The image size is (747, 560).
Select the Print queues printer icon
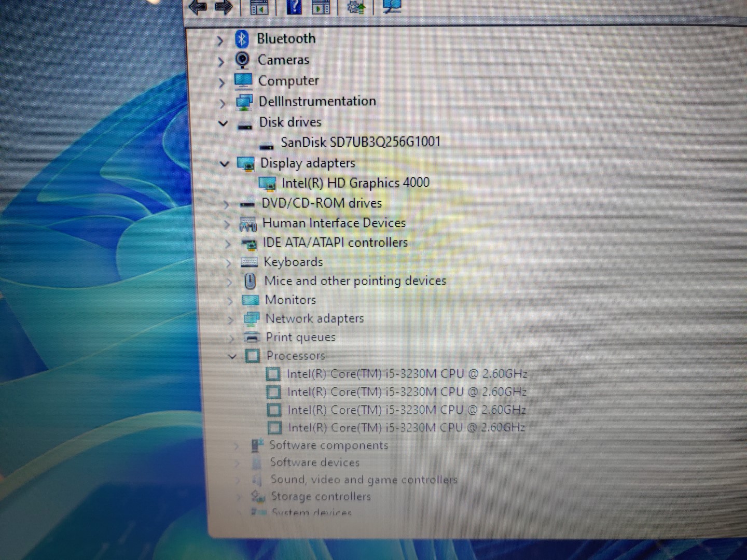pos(252,337)
